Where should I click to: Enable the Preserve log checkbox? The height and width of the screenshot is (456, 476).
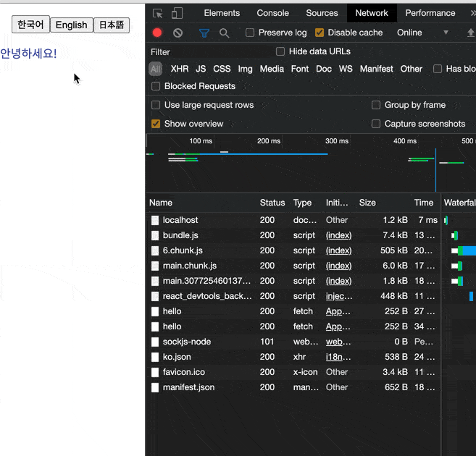[250, 33]
